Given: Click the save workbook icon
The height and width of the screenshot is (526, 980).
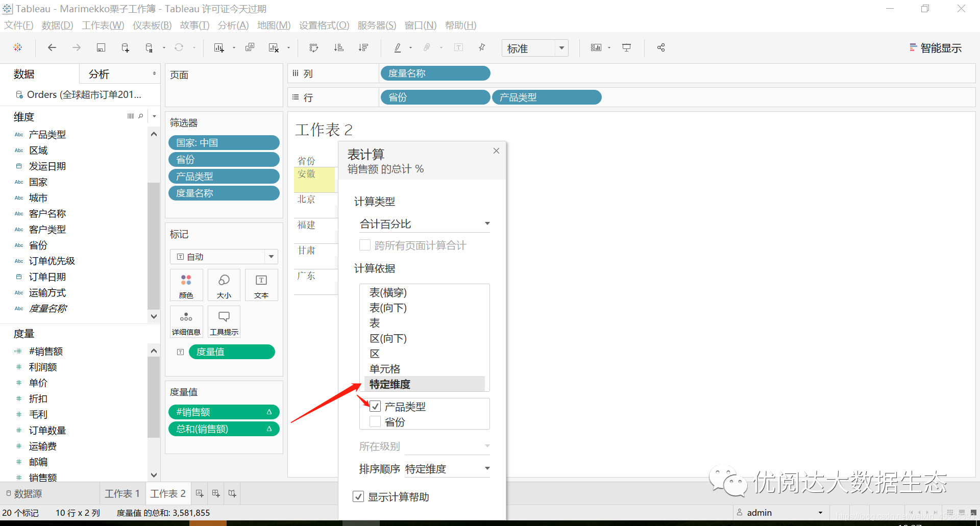Looking at the screenshot, I should click(x=101, y=47).
